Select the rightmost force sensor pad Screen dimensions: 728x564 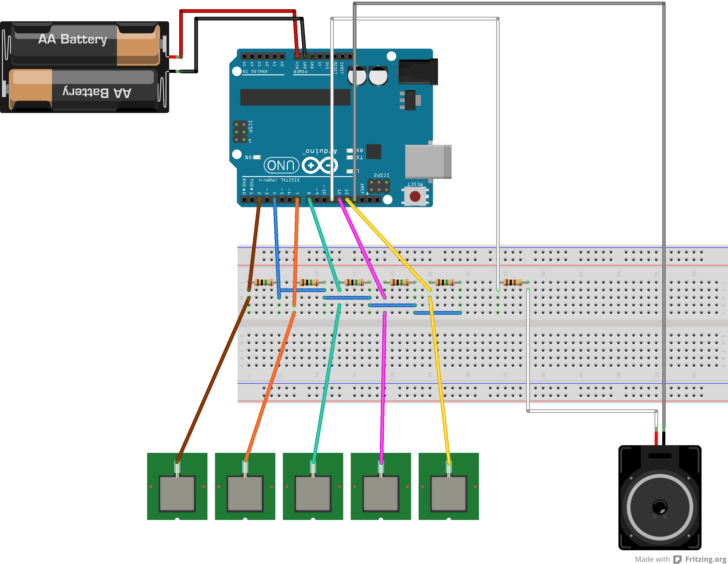[449, 486]
